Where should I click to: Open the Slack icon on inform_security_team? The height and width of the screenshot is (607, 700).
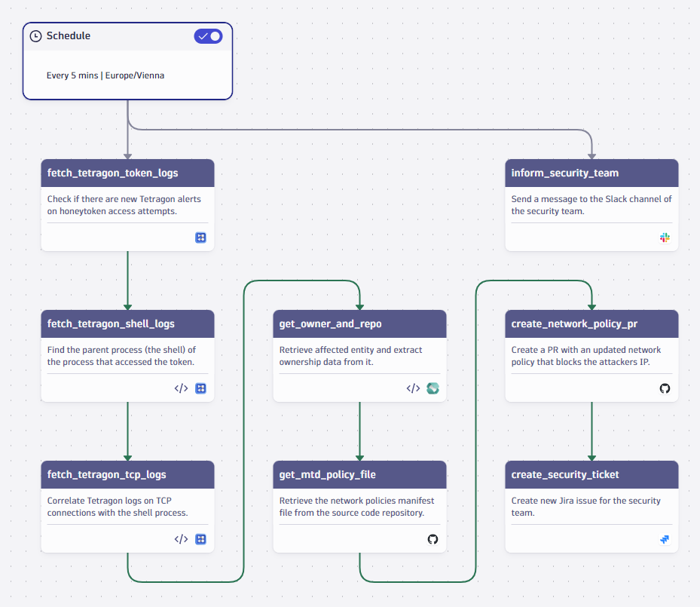point(664,238)
